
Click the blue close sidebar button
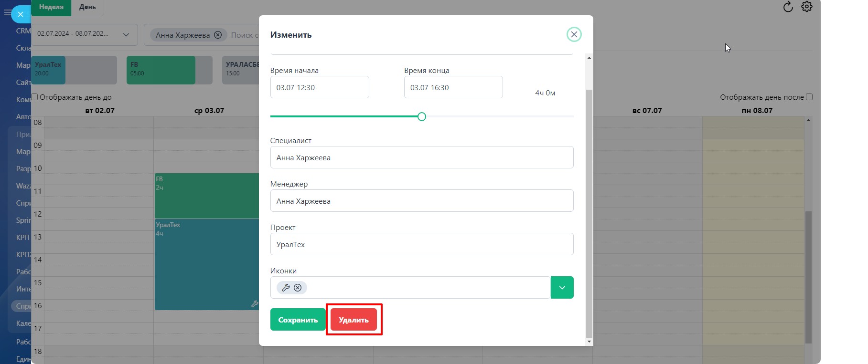21,14
